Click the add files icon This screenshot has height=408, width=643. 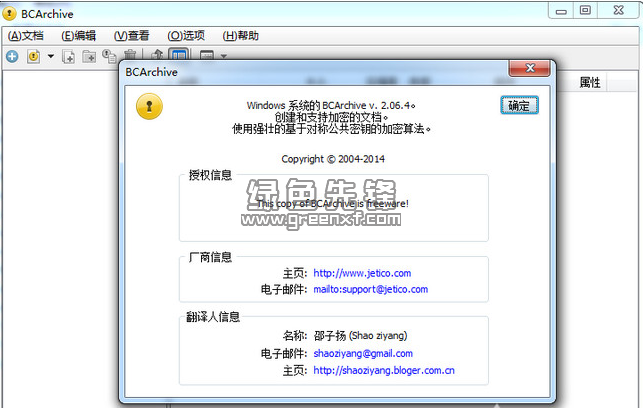click(68, 56)
